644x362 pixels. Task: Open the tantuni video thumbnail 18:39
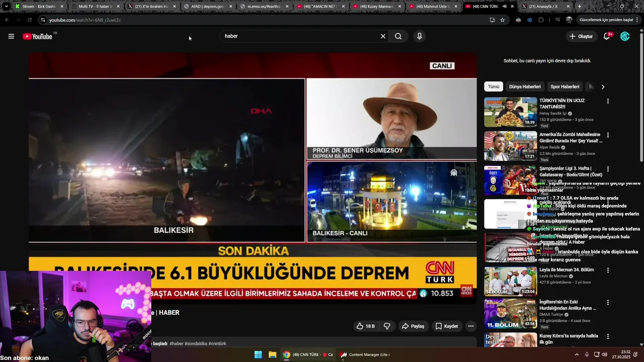511,112
